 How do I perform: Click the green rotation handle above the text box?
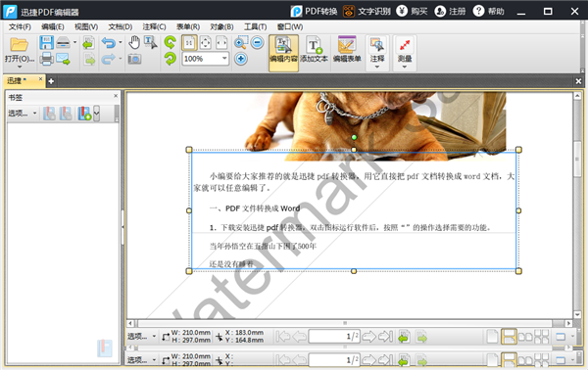point(354,137)
